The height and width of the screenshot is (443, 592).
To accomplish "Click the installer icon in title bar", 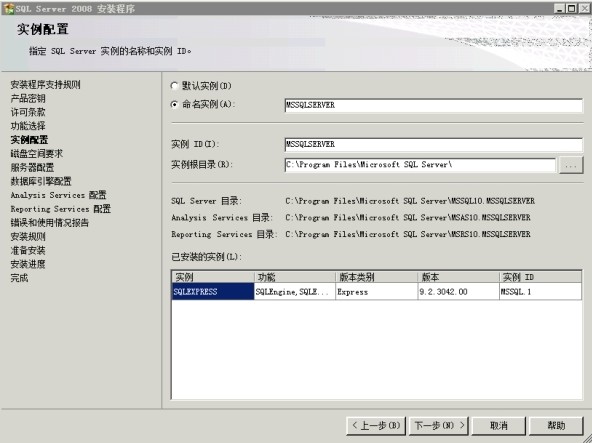I will (x=8, y=8).
